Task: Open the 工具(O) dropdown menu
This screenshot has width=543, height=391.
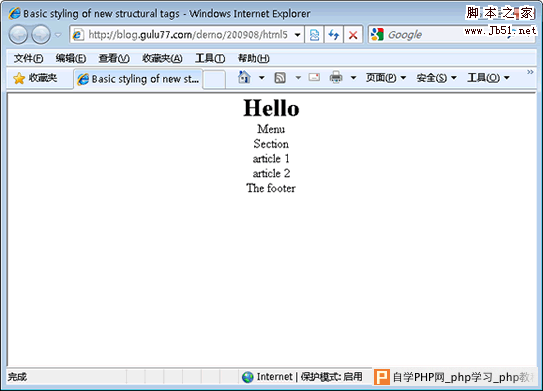Action: [x=488, y=78]
